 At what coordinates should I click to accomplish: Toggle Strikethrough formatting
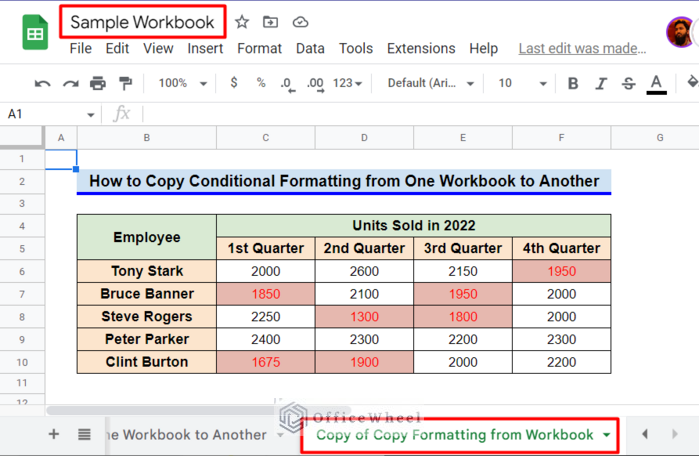pos(629,84)
